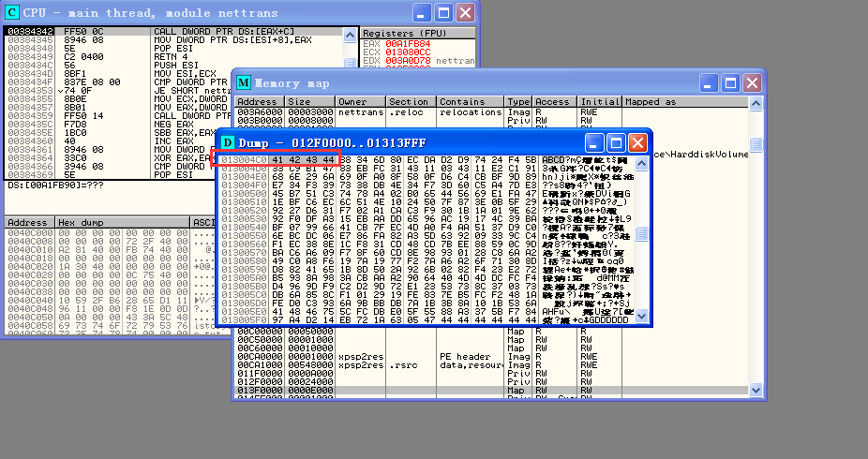Click the 013005A0 row in the Dump window
The height and width of the screenshot is (459, 868).
click(x=426, y=277)
